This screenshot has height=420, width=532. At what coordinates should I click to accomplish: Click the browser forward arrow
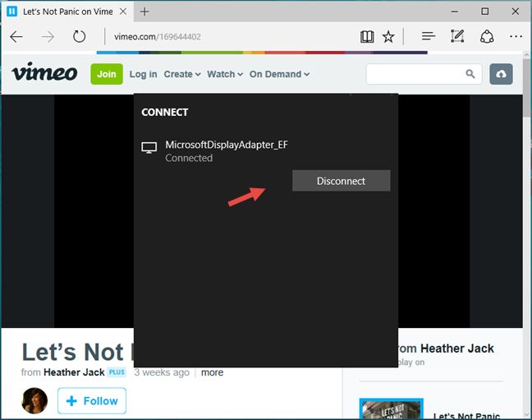click(x=48, y=37)
